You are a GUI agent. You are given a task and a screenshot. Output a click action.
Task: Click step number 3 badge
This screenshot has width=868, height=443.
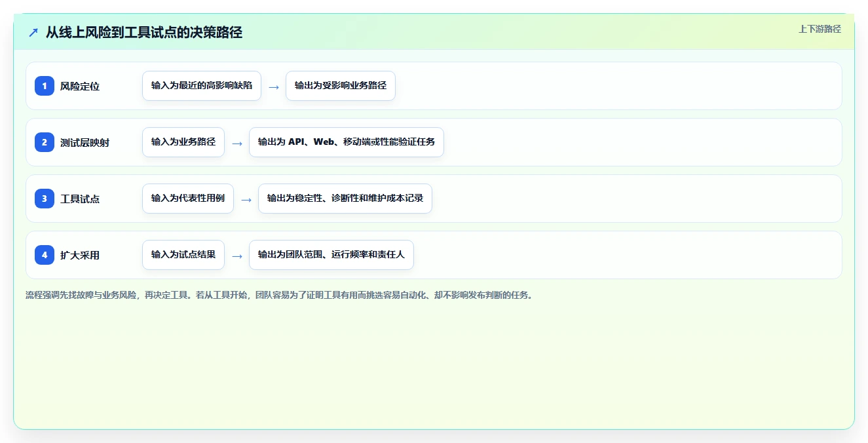tap(45, 199)
